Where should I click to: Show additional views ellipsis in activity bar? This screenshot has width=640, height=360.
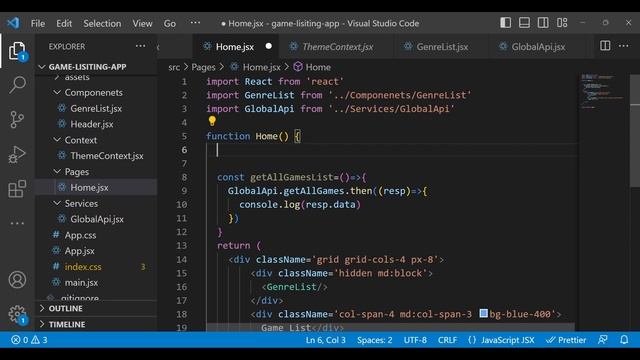[x=17, y=223]
